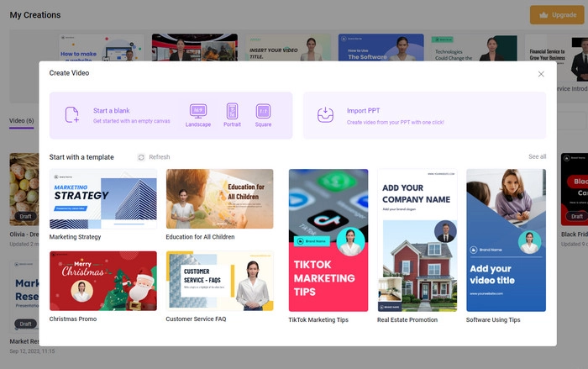
Task: Switch to the Video (6) tab
Action: click(x=22, y=121)
